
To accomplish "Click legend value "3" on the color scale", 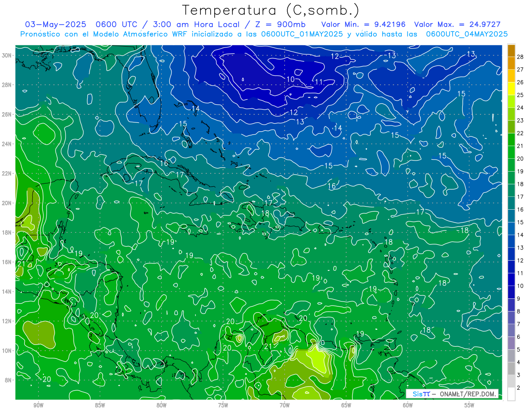I will pyautogui.click(x=519, y=375).
